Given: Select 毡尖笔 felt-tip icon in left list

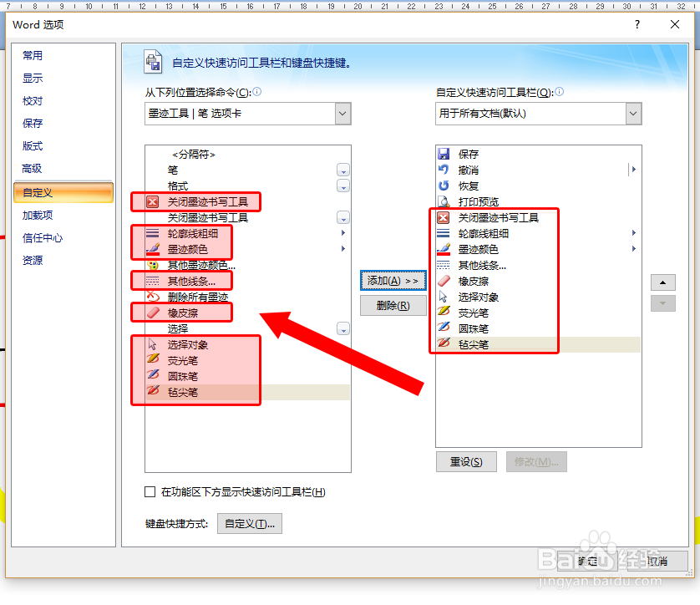Looking at the screenshot, I should click(x=152, y=392).
